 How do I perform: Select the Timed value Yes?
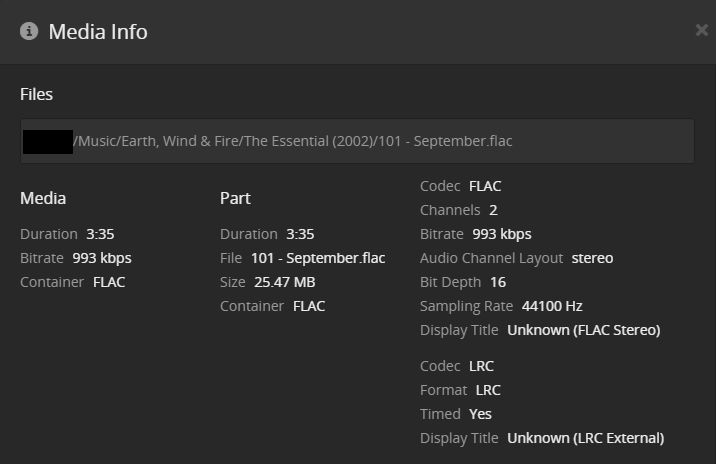tap(480, 414)
